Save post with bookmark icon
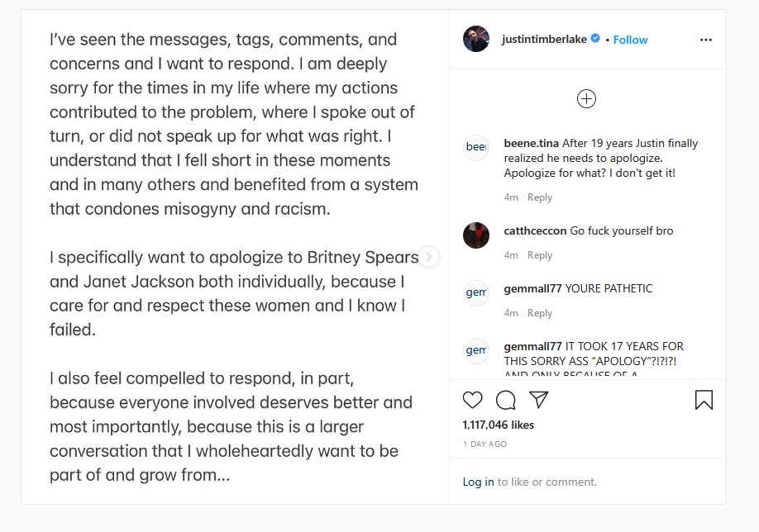This screenshot has width=759, height=532. (x=704, y=401)
